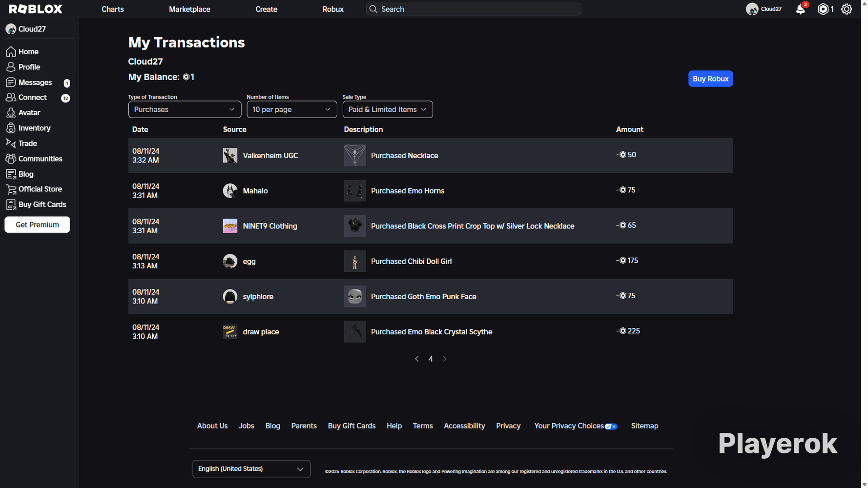Click the draw place source icon
The image size is (868, 488).
tap(230, 332)
